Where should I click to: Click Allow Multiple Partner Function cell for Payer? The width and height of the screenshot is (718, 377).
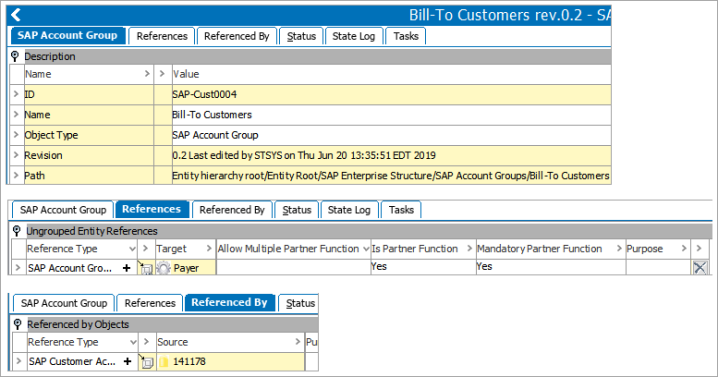293,268
